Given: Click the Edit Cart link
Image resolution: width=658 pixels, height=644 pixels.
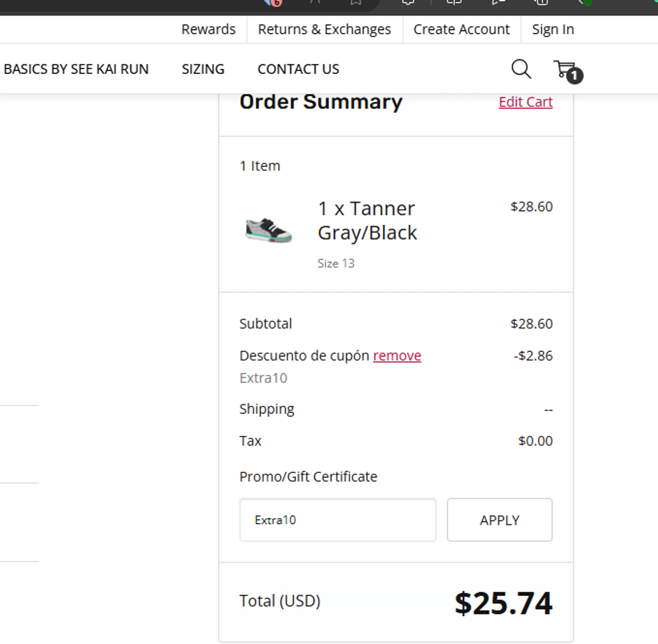Looking at the screenshot, I should click(x=526, y=102).
